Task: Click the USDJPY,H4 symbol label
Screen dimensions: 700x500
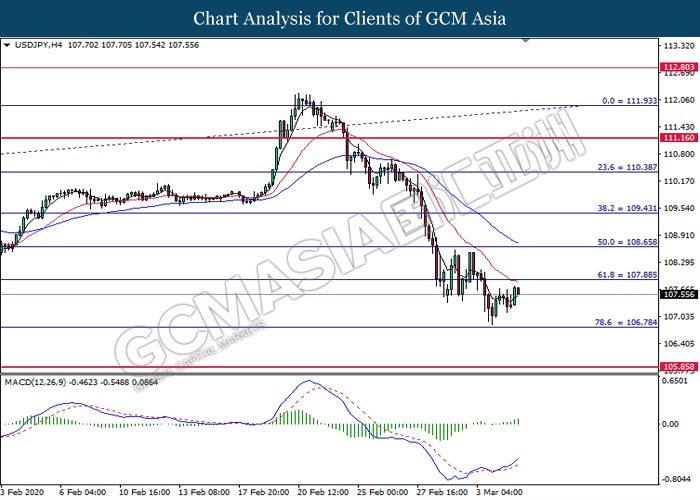Action: tap(38, 45)
